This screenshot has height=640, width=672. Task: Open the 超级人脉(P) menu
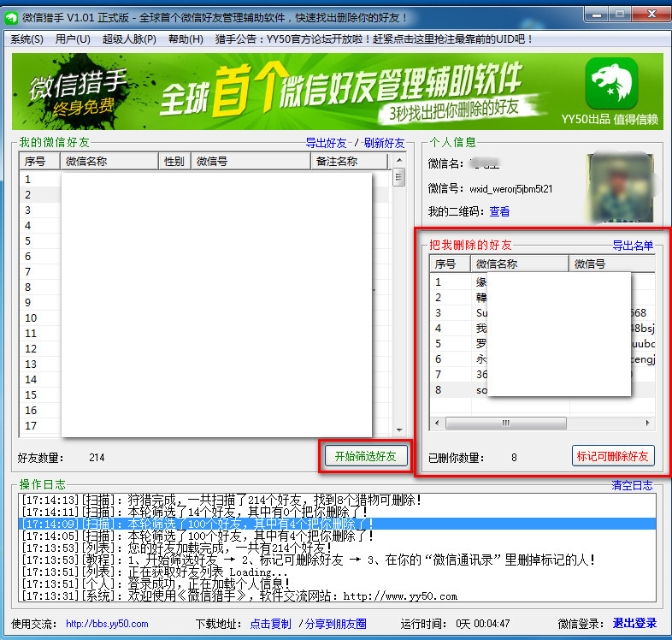coord(129,39)
